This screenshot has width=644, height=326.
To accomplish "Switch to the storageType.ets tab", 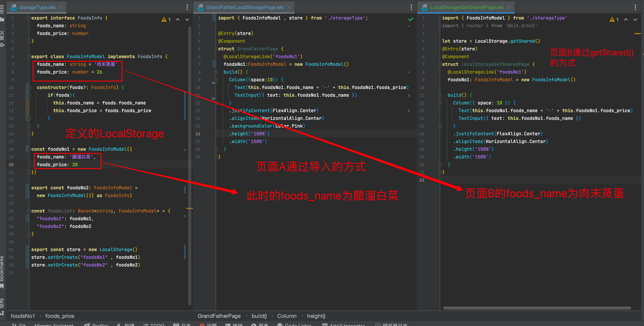I will coord(37,7).
